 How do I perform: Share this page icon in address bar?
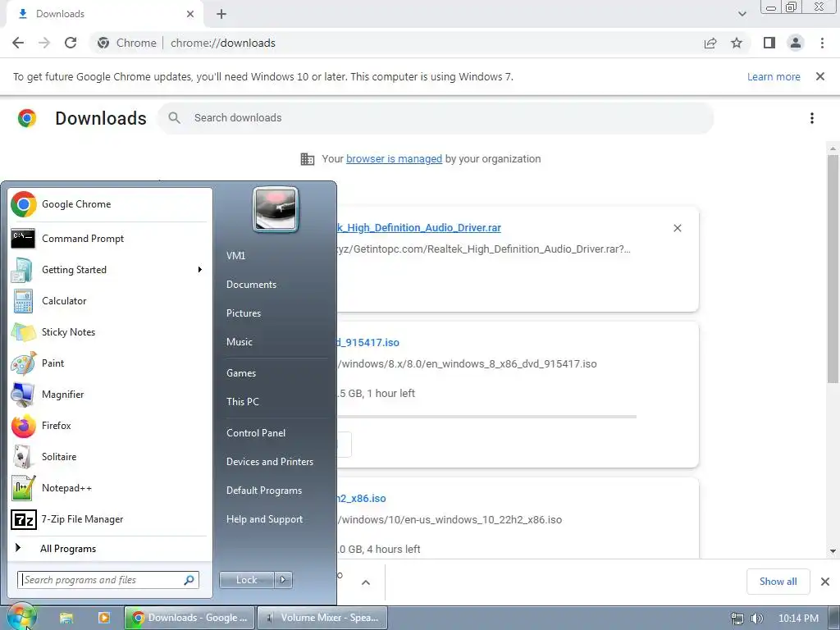tap(710, 43)
